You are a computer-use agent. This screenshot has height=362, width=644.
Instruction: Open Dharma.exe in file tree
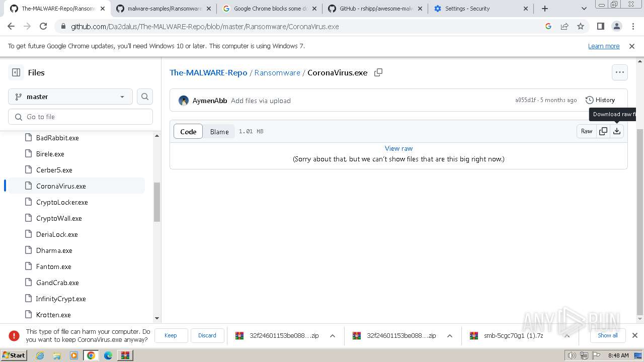click(x=54, y=250)
